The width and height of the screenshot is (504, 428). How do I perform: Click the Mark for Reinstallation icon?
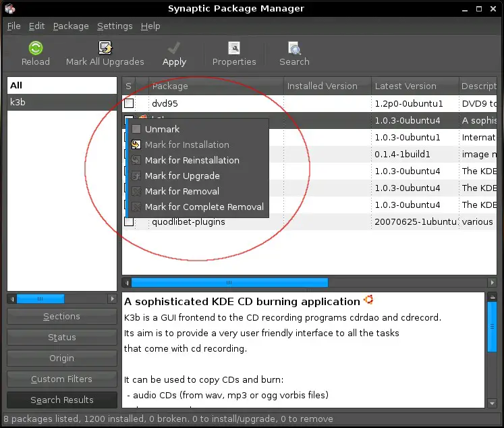click(136, 160)
